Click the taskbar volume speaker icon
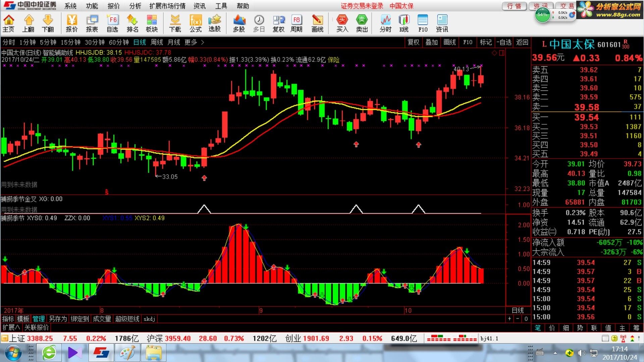Screen dimensions: 644x362 [x=582, y=353]
